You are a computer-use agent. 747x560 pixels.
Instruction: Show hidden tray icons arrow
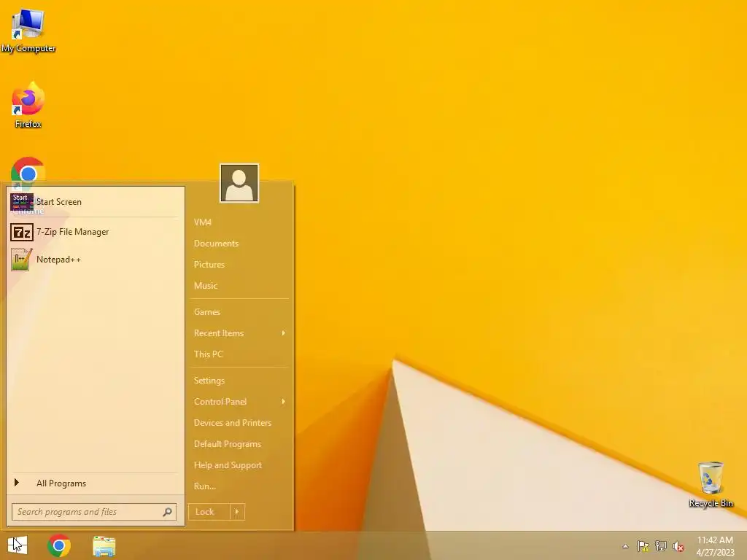pos(625,546)
